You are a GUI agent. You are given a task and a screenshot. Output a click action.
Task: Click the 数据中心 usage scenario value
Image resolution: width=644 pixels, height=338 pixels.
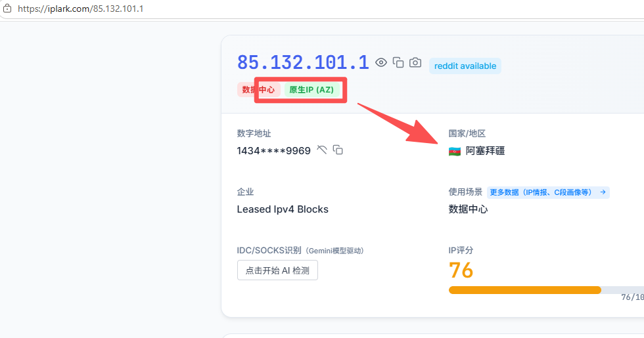pyautogui.click(x=468, y=209)
